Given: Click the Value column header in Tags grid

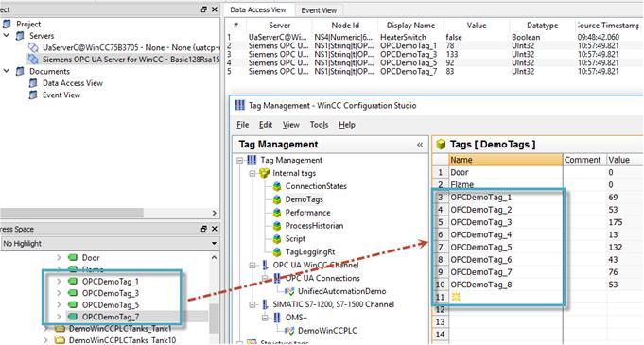Looking at the screenshot, I should pyautogui.click(x=625, y=160).
